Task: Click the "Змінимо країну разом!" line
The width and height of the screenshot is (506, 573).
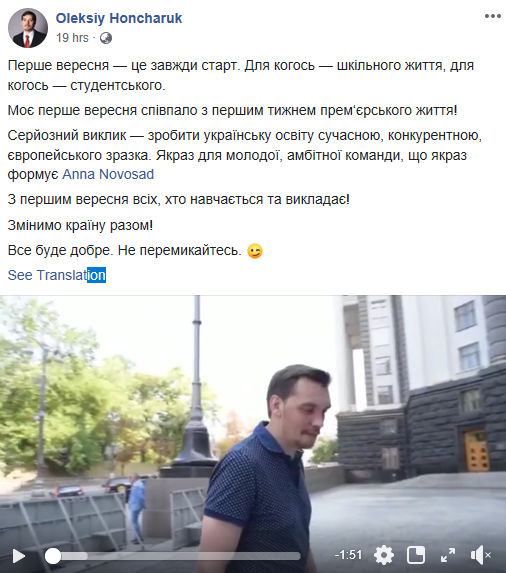Action: (x=80, y=225)
